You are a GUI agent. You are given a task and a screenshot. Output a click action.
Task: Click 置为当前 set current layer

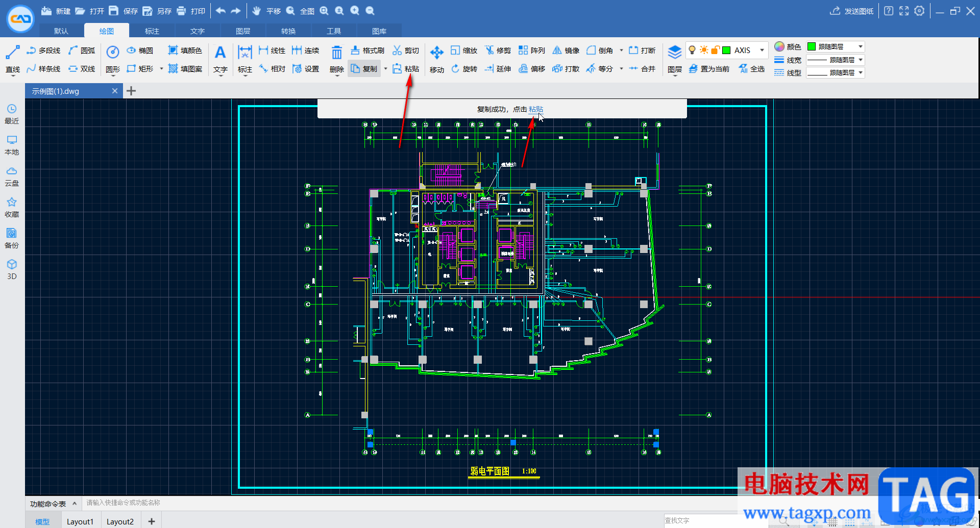[709, 69]
